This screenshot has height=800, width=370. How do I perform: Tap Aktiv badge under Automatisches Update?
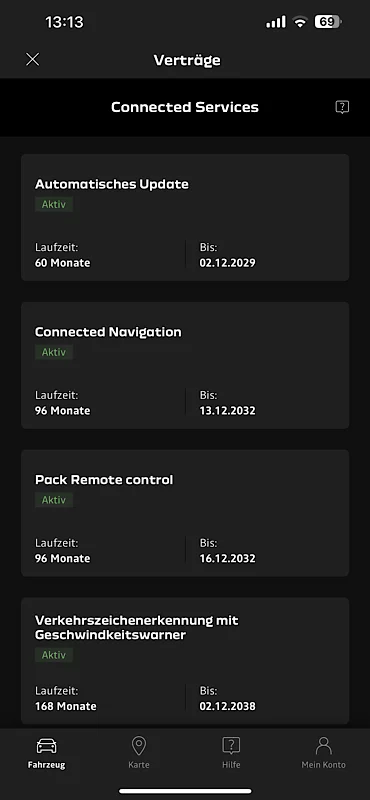click(54, 205)
